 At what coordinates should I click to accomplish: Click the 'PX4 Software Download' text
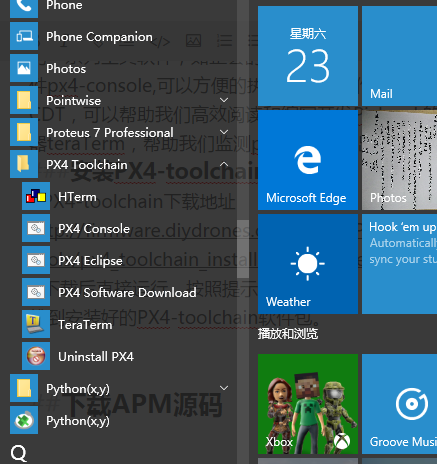click(x=127, y=293)
